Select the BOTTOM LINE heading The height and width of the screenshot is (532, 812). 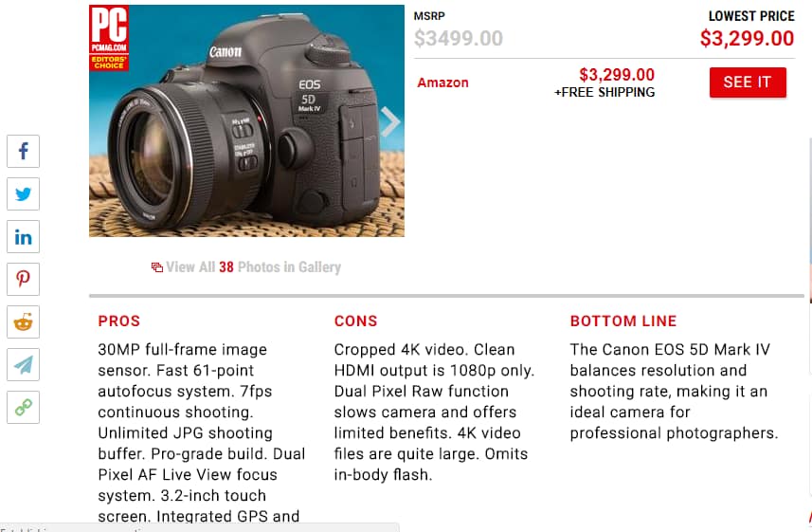[623, 321]
